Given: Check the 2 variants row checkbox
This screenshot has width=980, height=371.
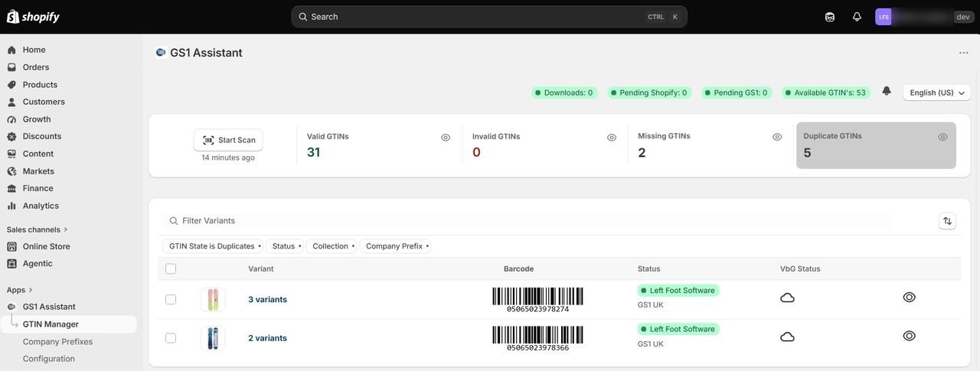Looking at the screenshot, I should point(171,338).
